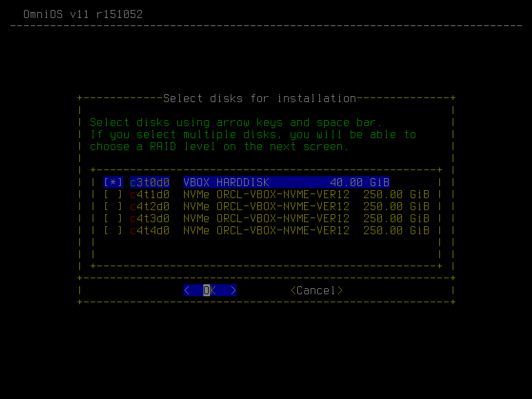Click NVMe description in c4t4d0 row
The height and width of the screenshot is (399, 532).
tap(267, 231)
